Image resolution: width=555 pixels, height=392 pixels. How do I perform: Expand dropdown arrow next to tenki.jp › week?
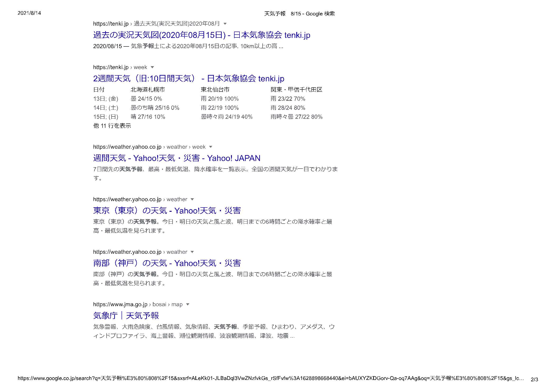(152, 67)
